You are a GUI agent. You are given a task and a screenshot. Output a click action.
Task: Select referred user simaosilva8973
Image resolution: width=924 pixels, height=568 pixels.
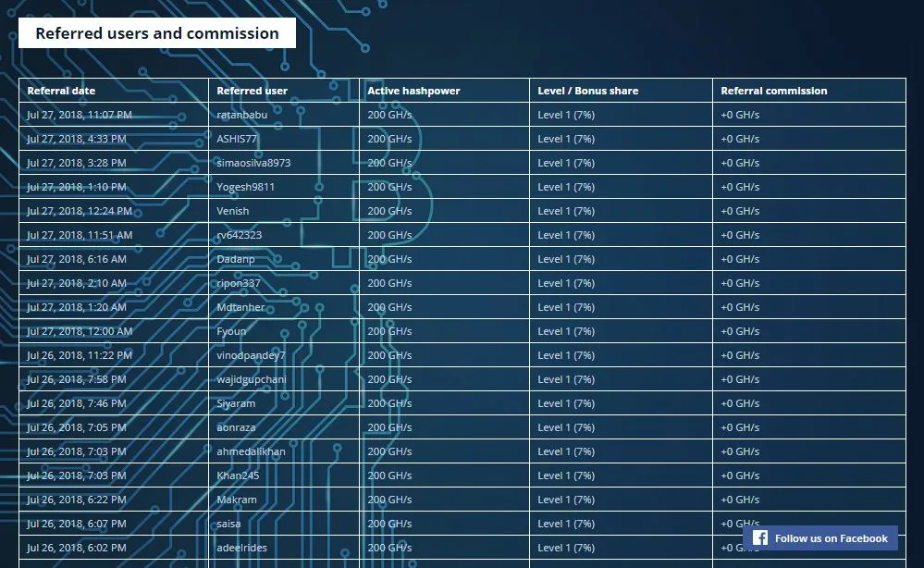click(253, 163)
